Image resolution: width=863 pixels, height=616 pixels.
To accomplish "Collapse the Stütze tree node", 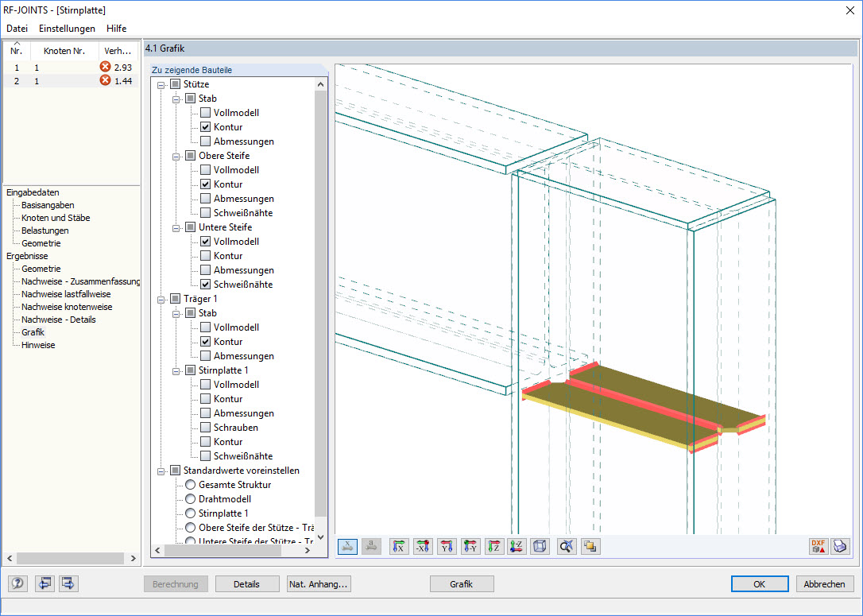I will click(161, 84).
